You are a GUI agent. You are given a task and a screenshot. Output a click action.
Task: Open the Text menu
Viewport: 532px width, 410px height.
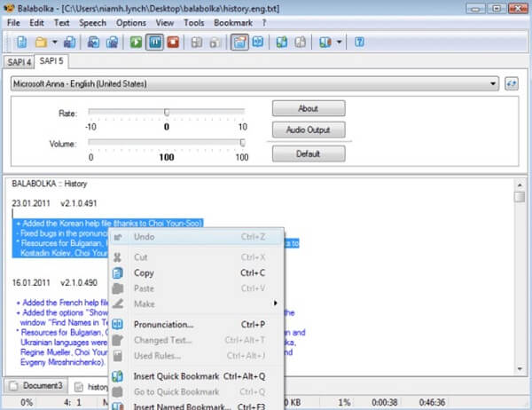[61, 23]
